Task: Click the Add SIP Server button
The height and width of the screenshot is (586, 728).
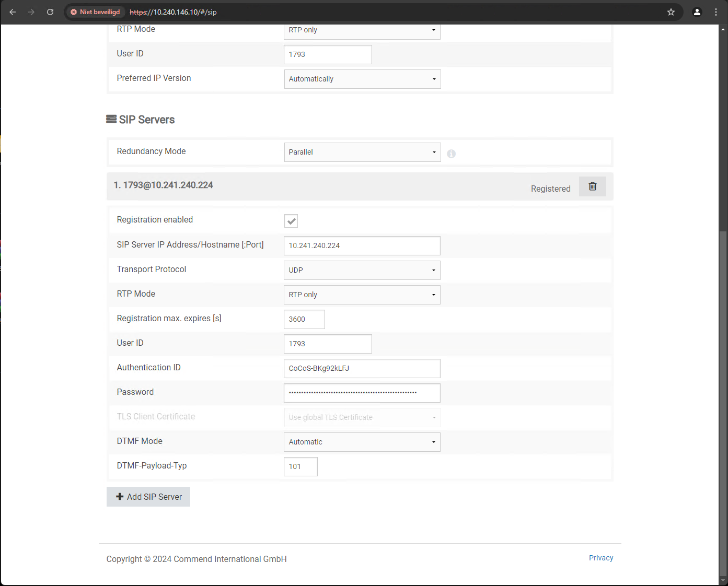Action: pyautogui.click(x=148, y=497)
